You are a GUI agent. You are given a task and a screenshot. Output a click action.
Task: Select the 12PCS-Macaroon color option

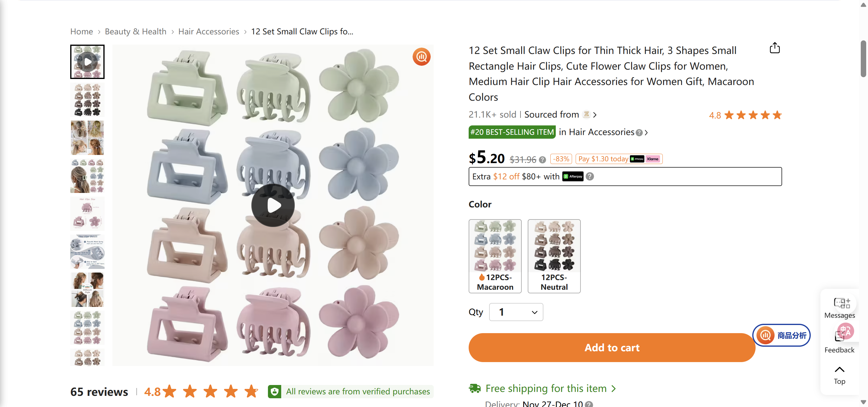coord(495,256)
